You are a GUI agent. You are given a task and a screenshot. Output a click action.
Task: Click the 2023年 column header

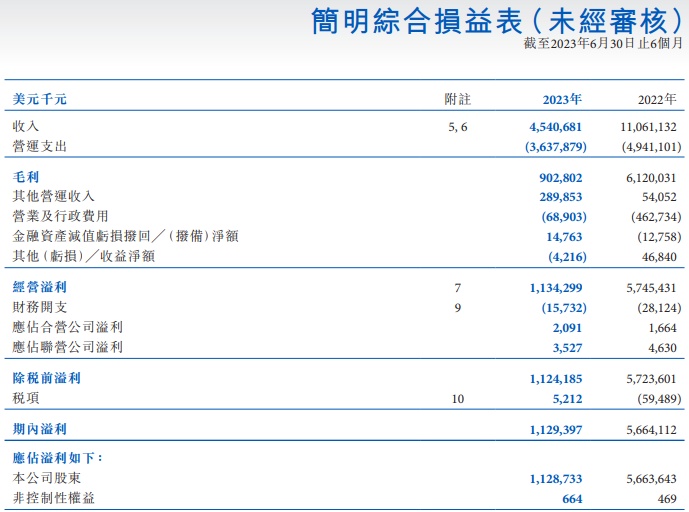562,99
